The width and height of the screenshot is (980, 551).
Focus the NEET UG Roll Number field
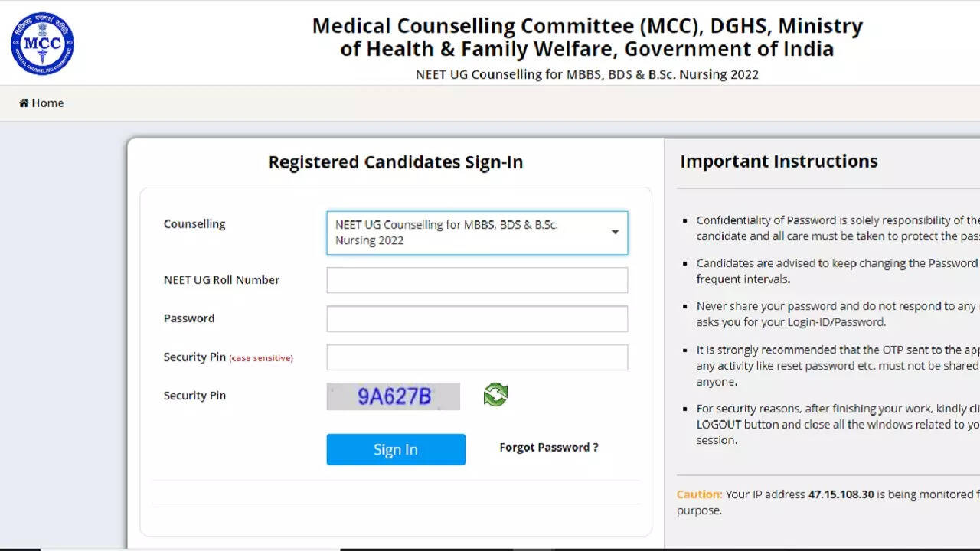click(477, 280)
